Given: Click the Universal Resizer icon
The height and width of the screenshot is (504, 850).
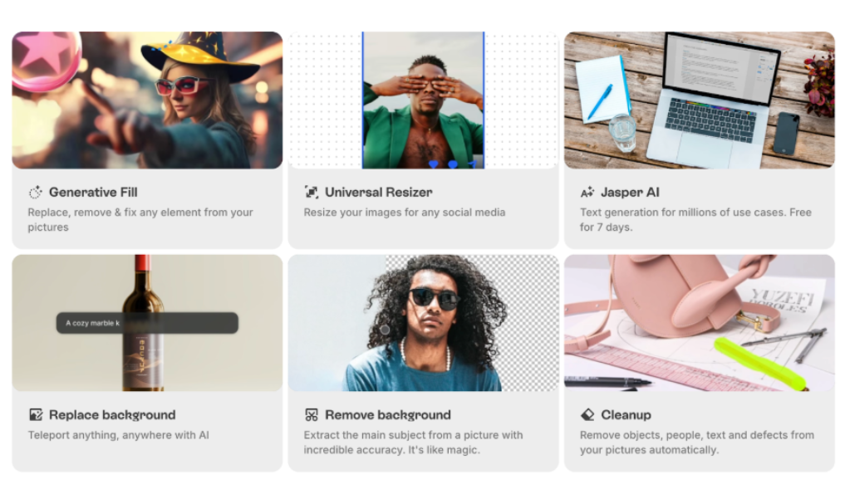Looking at the screenshot, I should click(311, 193).
